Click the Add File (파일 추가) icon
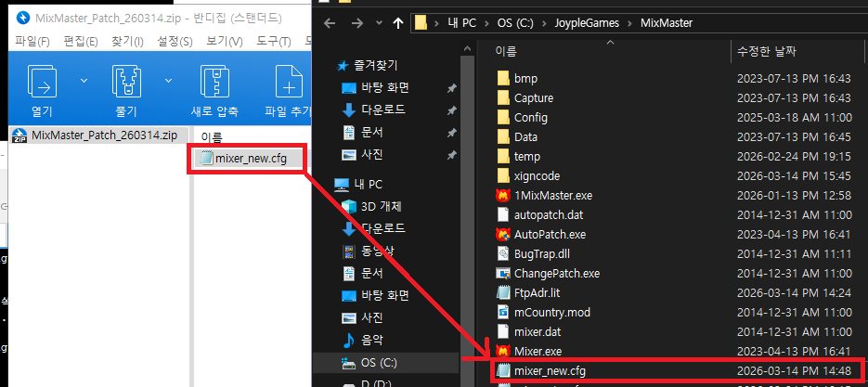 tap(289, 83)
